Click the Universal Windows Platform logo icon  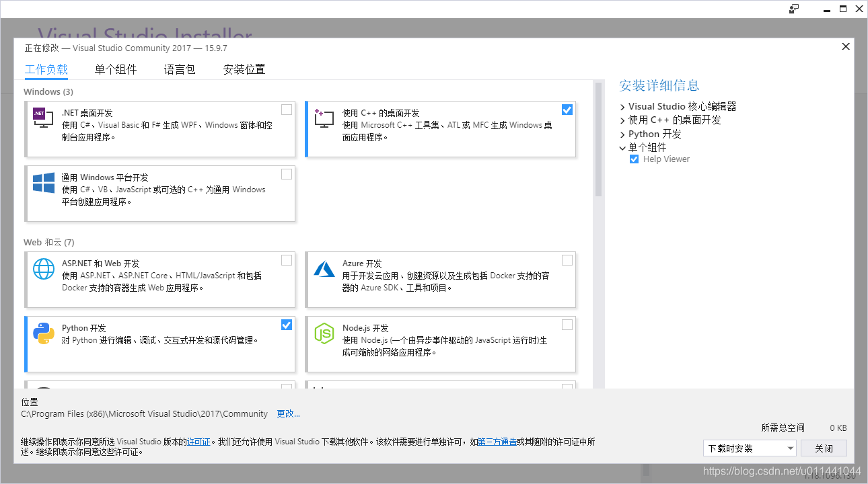pos(44,183)
